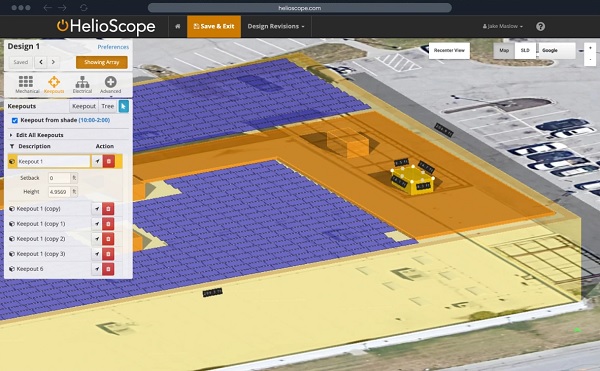The width and height of the screenshot is (600, 371).
Task: Locate Keepout 1 (copy 2) on map
Action: pyautogui.click(x=97, y=239)
